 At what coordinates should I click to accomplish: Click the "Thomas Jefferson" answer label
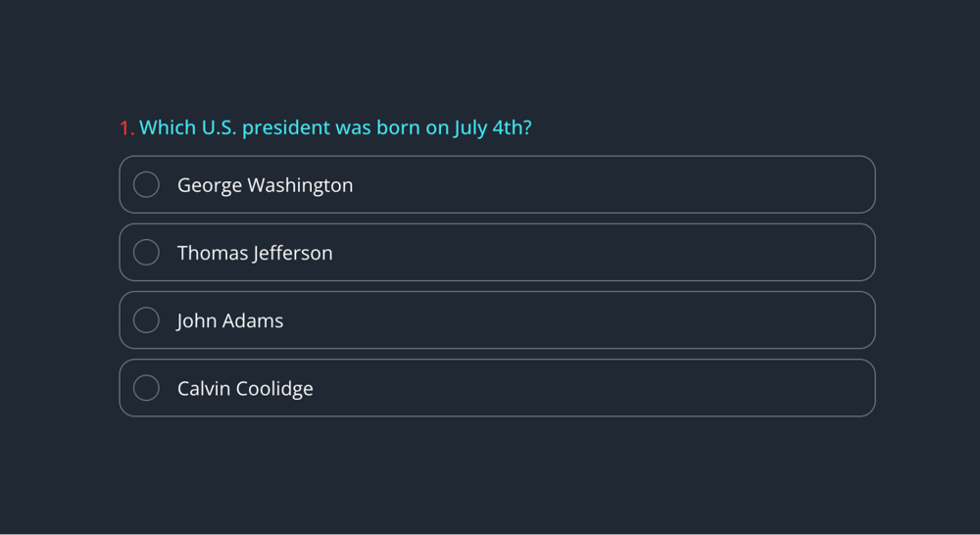255,253
